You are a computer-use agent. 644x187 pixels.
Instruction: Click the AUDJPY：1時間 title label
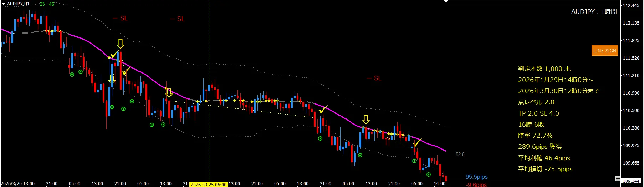(x=594, y=12)
